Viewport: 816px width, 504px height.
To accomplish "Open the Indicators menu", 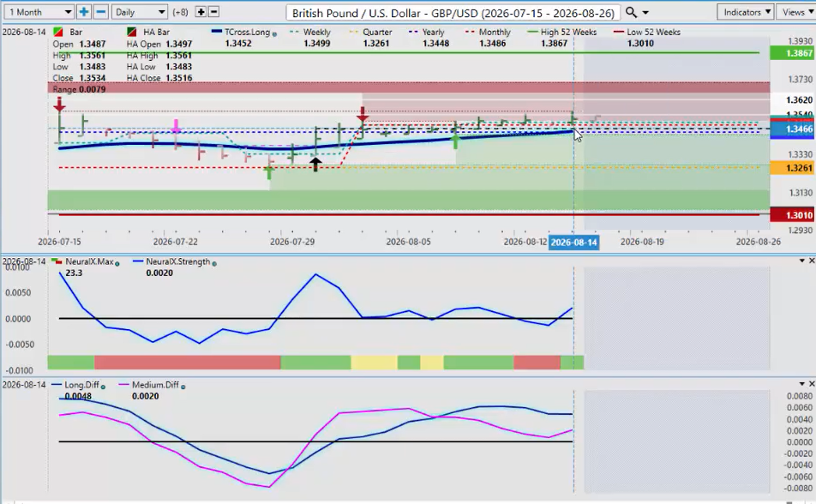I will (746, 12).
